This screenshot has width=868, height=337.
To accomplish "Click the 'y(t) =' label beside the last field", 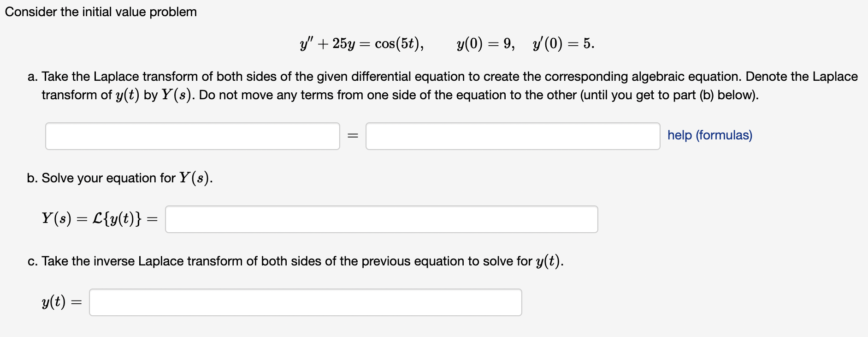I will tap(62, 302).
